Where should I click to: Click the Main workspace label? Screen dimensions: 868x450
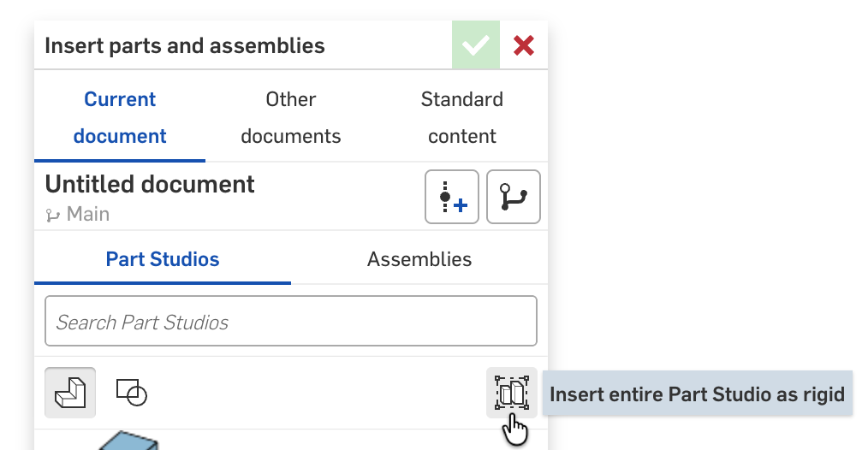coord(88,214)
